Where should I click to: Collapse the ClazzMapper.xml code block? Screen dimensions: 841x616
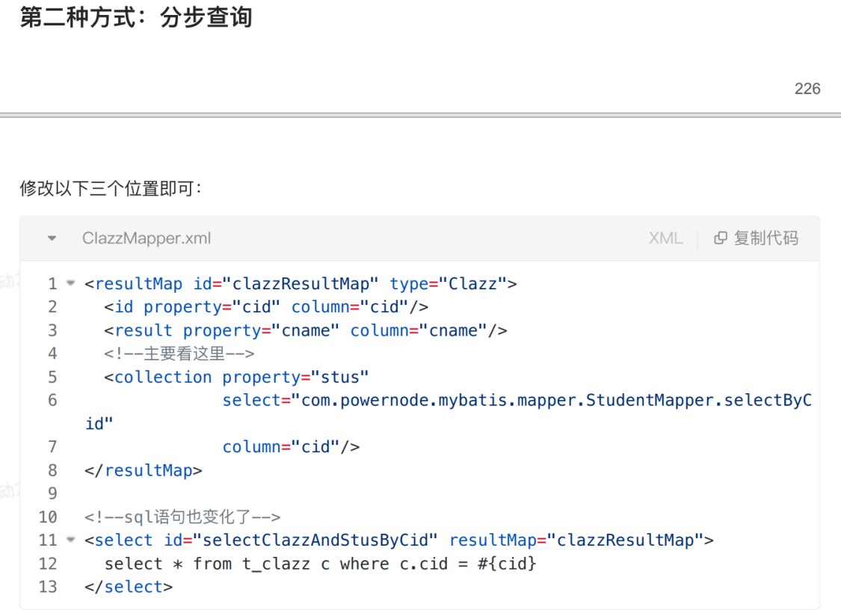point(52,238)
